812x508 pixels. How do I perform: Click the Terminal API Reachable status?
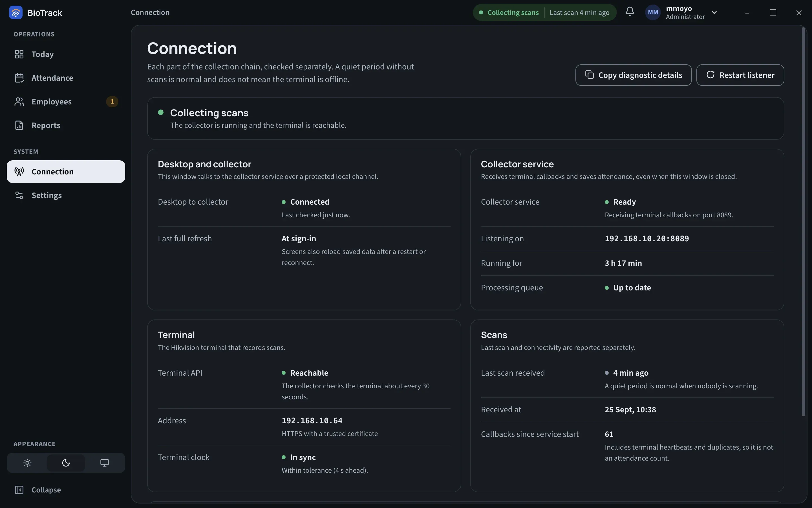305,373
